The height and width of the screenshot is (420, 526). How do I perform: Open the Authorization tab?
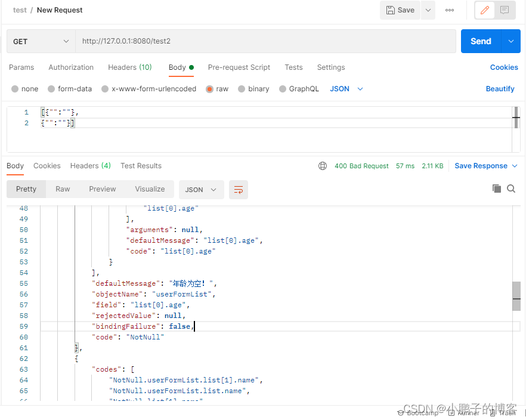tap(71, 67)
